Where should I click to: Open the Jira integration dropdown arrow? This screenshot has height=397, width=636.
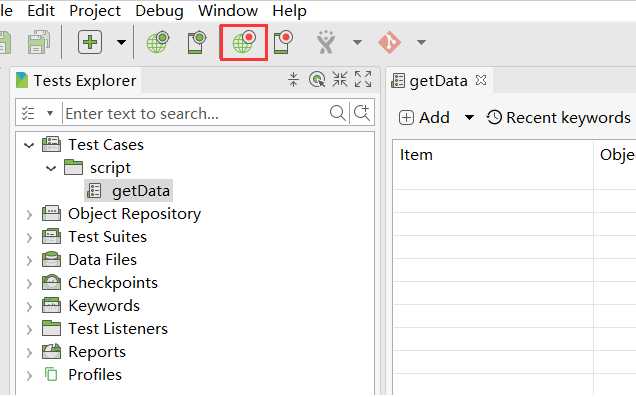tap(357, 42)
